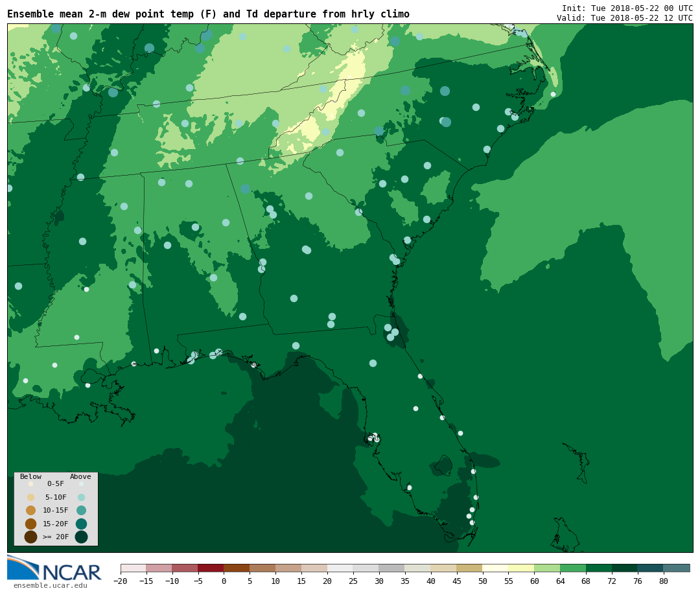
Task: Open the ensemble.ucar.edu link
Action: pyautogui.click(x=51, y=585)
